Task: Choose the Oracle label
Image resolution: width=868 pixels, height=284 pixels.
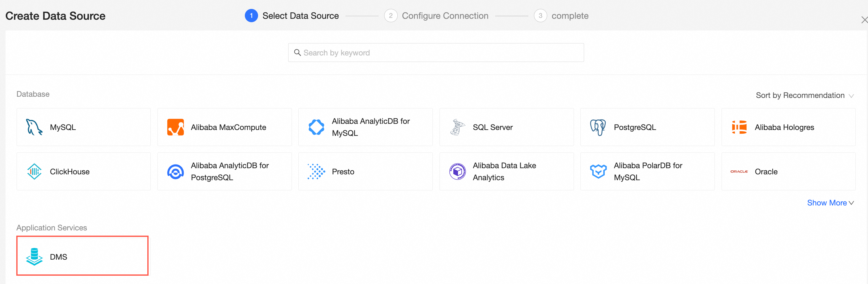Action: pyautogui.click(x=766, y=172)
